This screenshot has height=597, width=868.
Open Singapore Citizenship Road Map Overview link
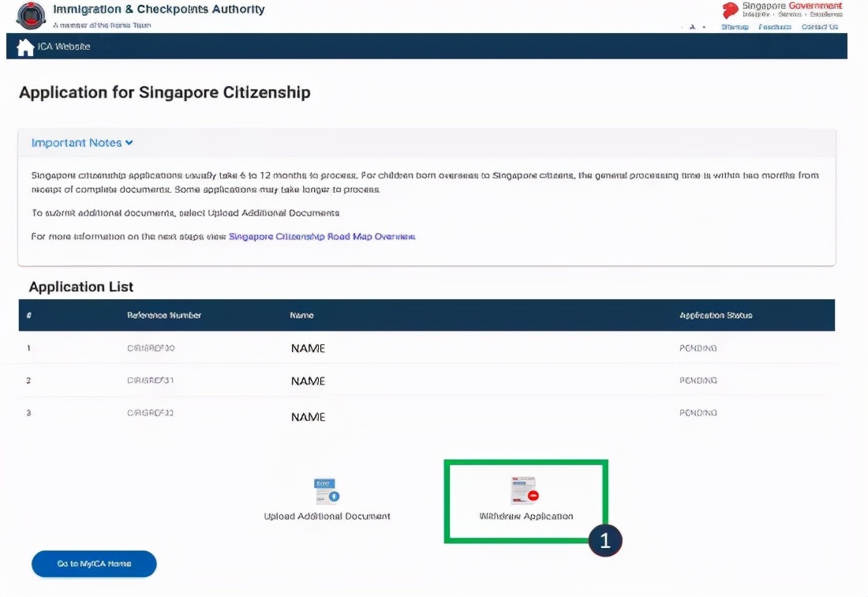tap(322, 236)
